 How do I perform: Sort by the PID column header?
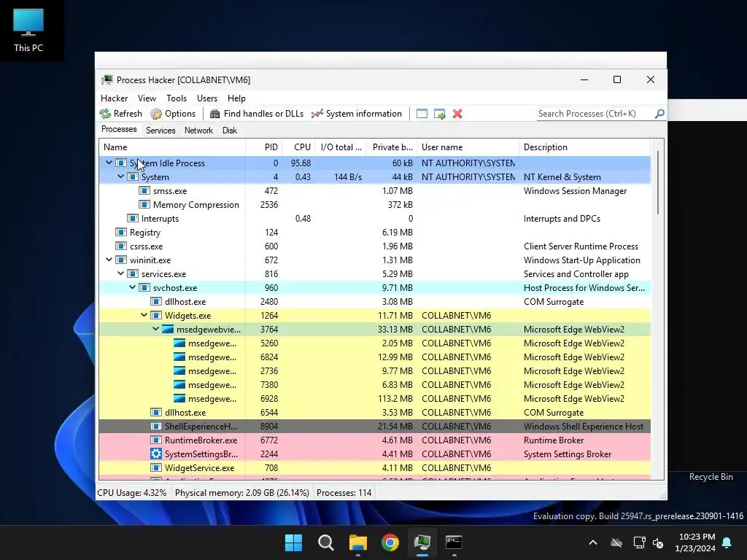(x=264, y=147)
